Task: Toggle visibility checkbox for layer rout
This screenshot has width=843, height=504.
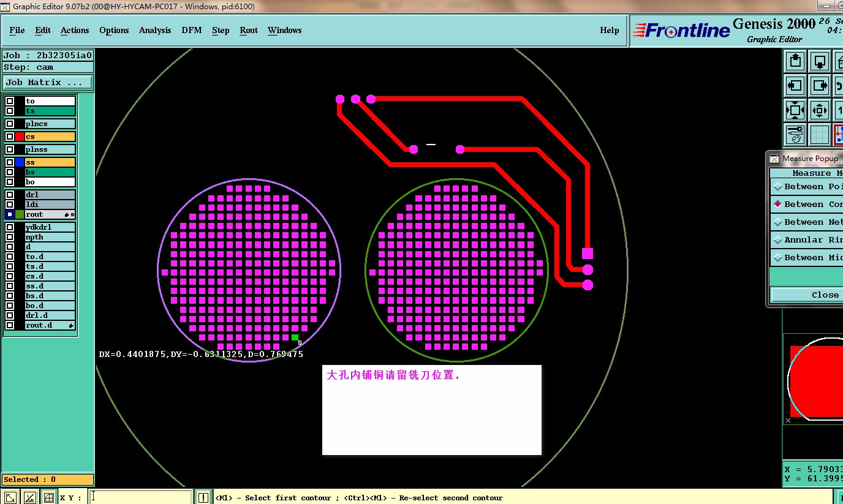Action: click(x=10, y=214)
